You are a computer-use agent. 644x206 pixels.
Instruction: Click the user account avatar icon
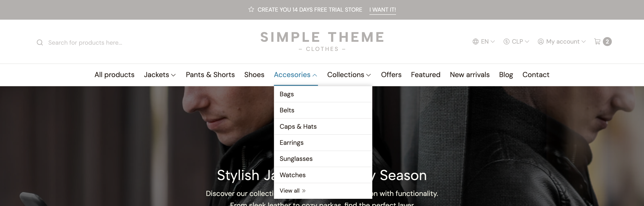point(540,42)
